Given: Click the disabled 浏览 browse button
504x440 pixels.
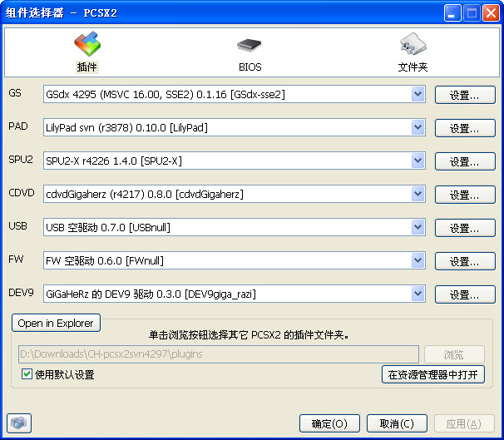Looking at the screenshot, I should [x=454, y=354].
